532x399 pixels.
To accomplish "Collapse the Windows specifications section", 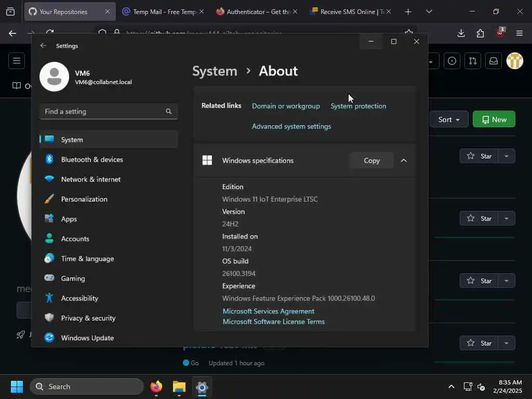I will click(x=404, y=161).
